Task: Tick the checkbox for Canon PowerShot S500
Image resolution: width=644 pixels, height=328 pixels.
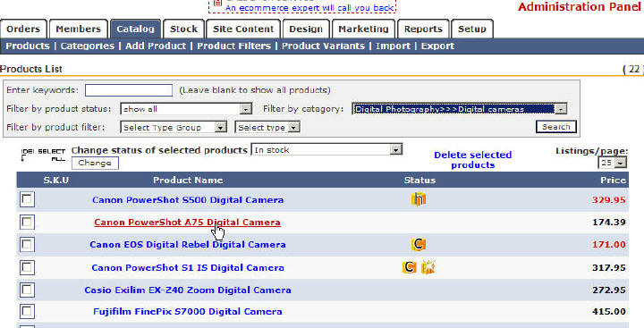Action: pyautogui.click(x=27, y=199)
